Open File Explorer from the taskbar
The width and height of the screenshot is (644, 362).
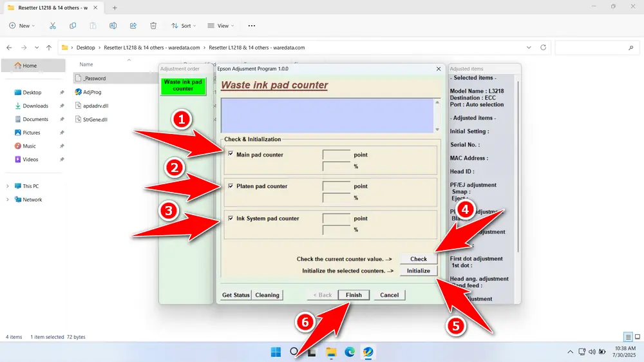coord(331,352)
